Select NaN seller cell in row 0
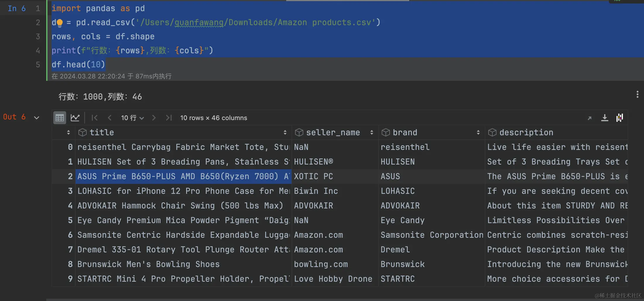The width and height of the screenshot is (644, 301). click(x=335, y=147)
